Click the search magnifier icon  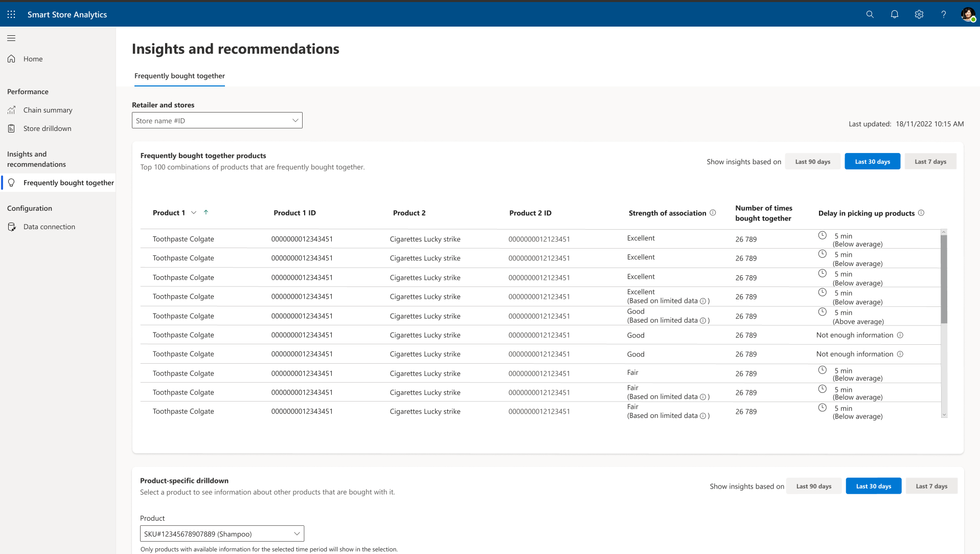pos(870,14)
